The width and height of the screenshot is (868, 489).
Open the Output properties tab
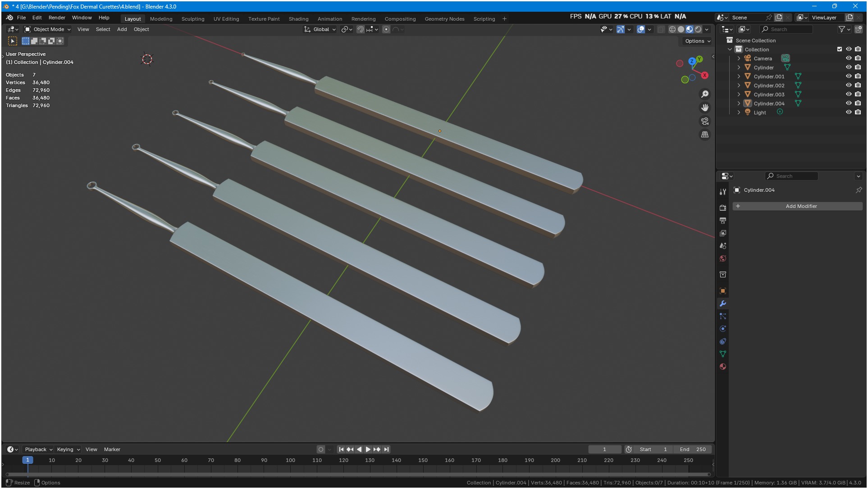coord(723,221)
